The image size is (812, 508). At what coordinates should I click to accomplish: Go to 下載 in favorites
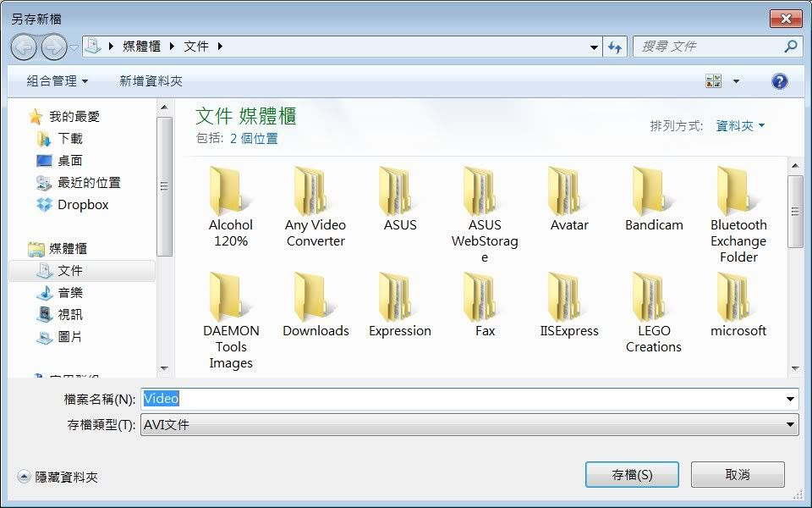[x=59, y=139]
